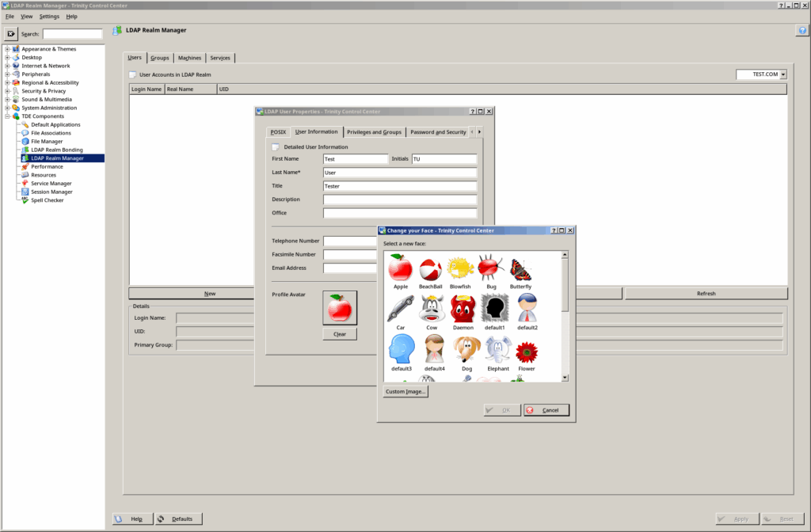Select the Daemon face icon
811x532 pixels.
(461, 307)
